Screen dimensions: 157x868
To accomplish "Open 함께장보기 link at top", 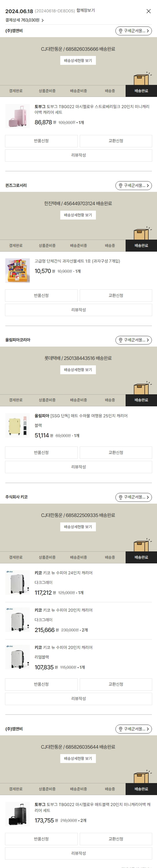I will coord(85,10).
